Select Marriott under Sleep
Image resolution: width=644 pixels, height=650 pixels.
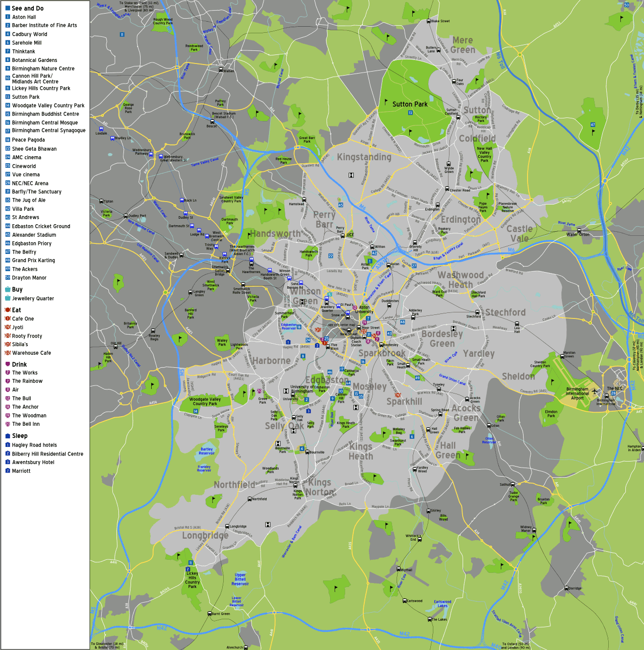(x=21, y=471)
